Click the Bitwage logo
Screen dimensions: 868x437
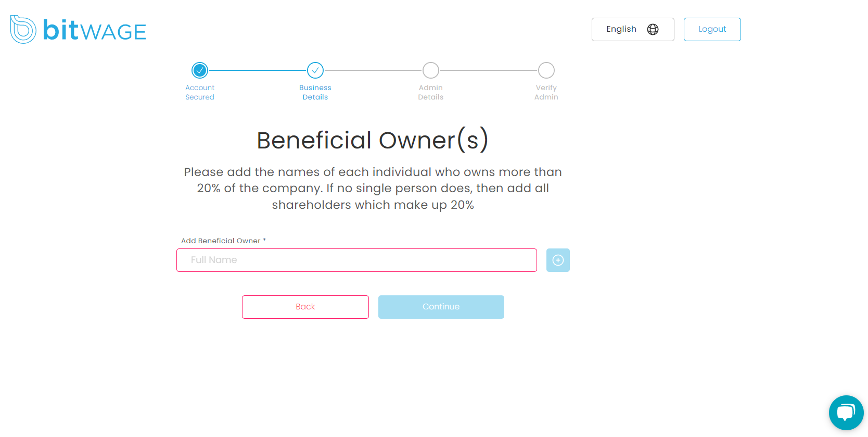click(77, 30)
